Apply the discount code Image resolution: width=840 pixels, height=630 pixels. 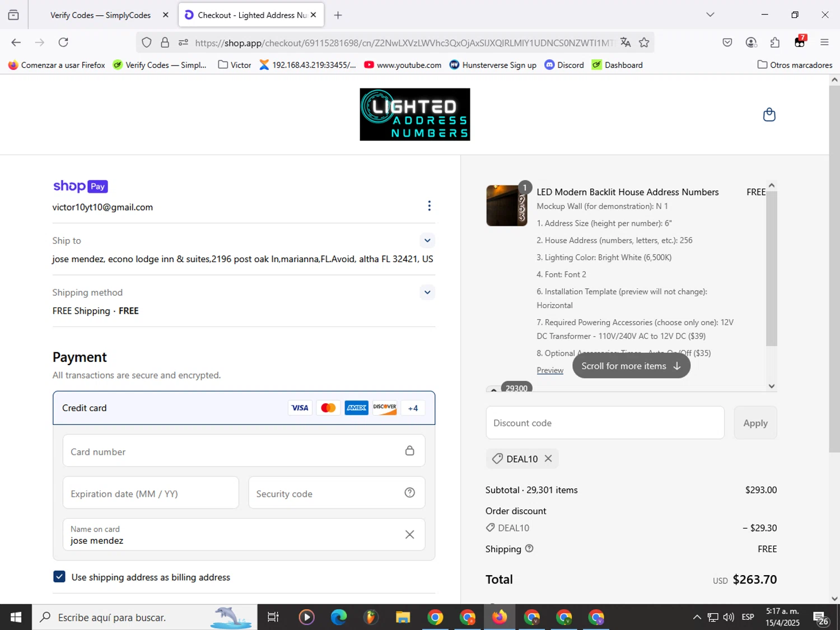click(755, 423)
